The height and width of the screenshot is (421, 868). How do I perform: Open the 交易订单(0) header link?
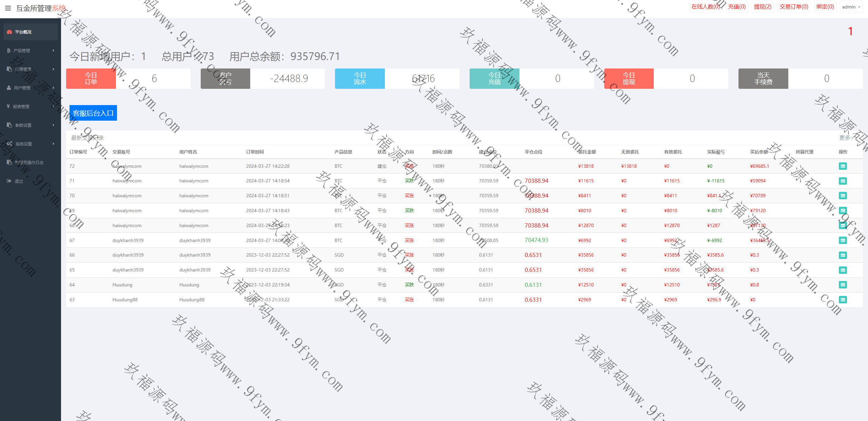pos(794,7)
